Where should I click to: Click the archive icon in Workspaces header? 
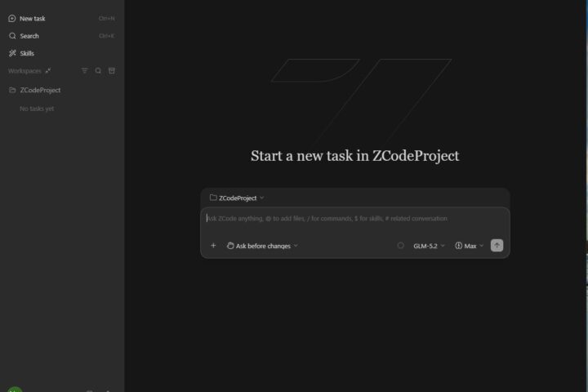coord(112,70)
